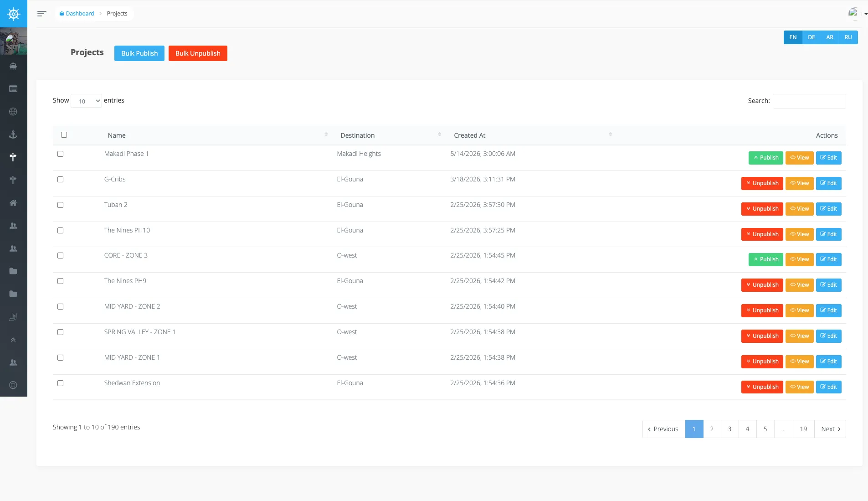The width and height of the screenshot is (868, 501).
Task: Check the MID YARD - ZONE 2 row checkbox
Action: [x=60, y=306]
